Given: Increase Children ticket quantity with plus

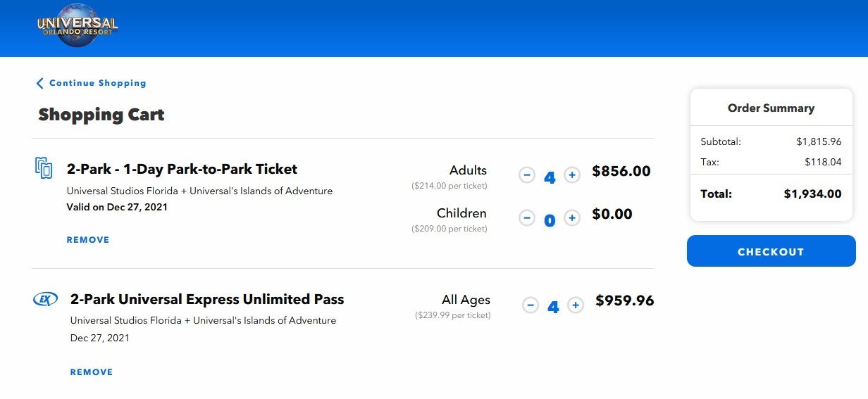Looking at the screenshot, I should coord(572,217).
